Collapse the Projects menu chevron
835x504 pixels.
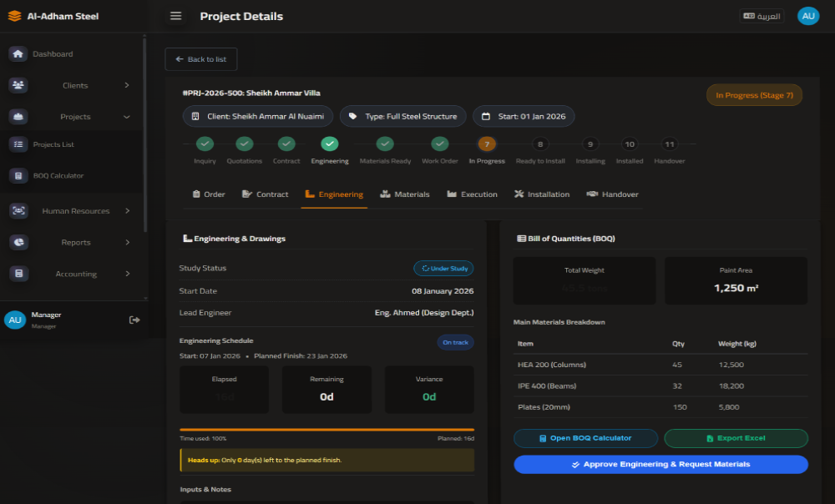[127, 117]
